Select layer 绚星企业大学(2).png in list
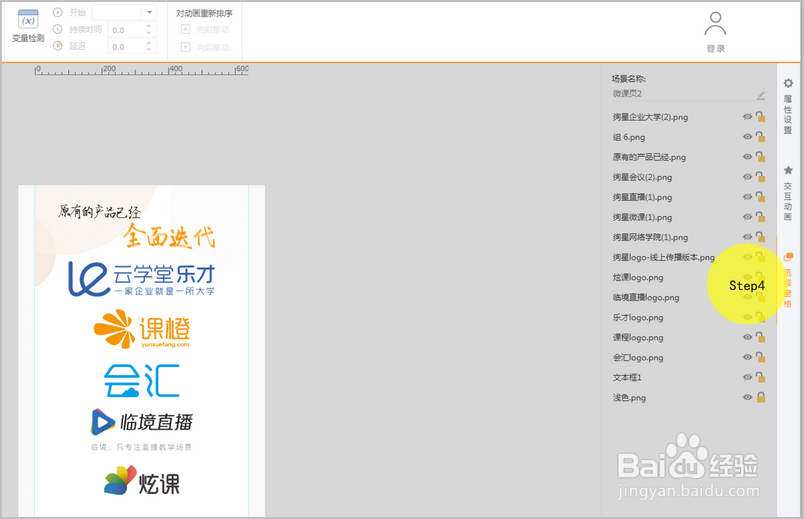 pyautogui.click(x=650, y=117)
